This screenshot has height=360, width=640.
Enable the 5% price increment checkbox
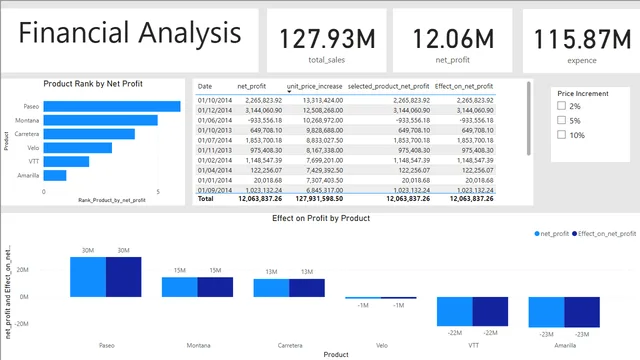pos(562,120)
